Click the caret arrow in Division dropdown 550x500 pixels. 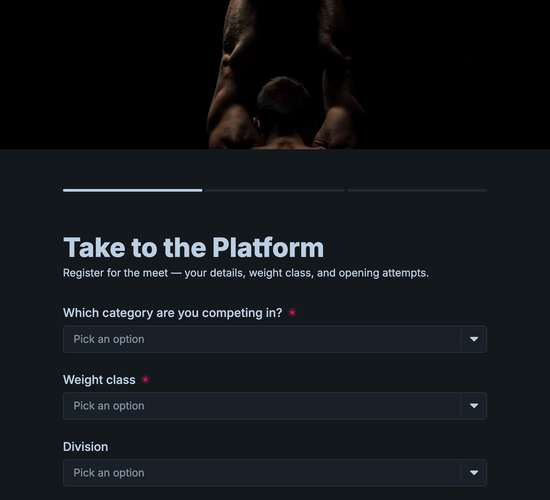coord(474,473)
